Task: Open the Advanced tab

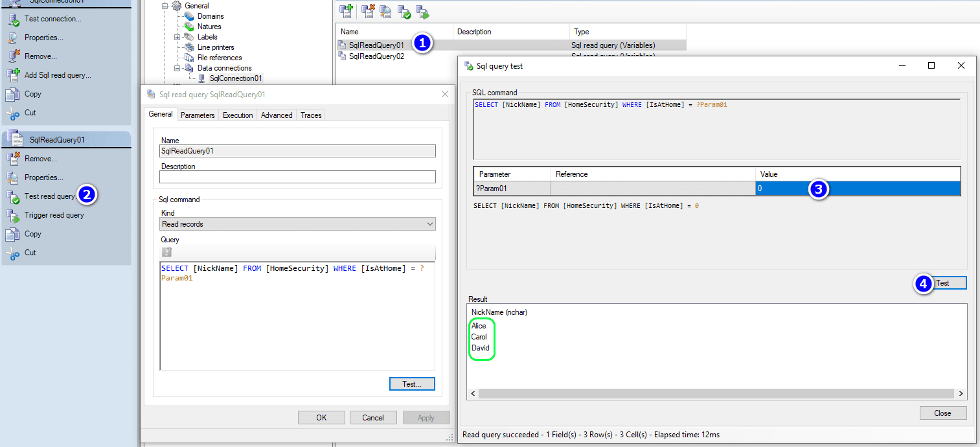Action: click(277, 115)
